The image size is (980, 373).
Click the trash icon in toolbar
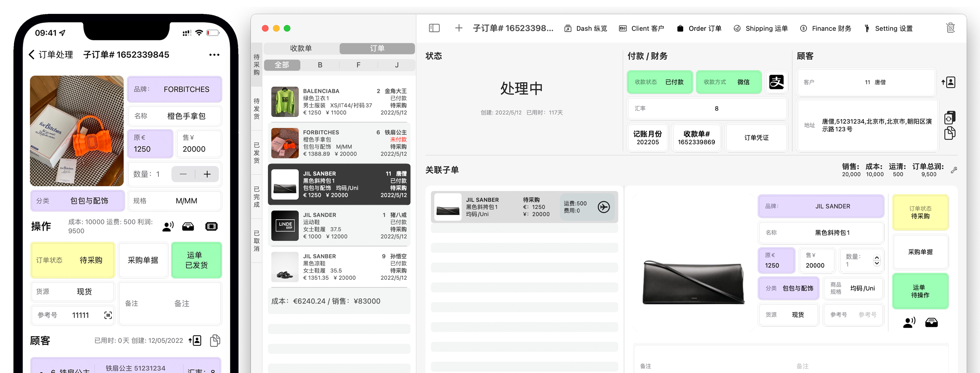tap(950, 28)
